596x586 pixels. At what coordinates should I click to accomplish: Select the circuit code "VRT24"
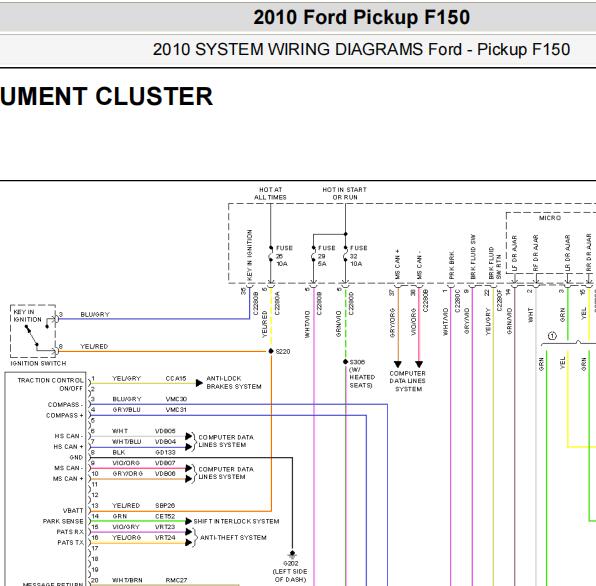pos(165,538)
